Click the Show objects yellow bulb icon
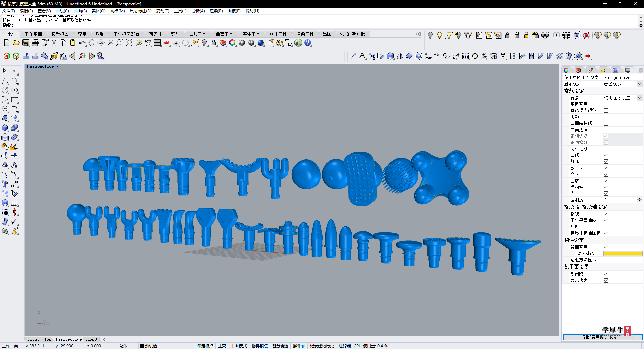 pyautogui.click(x=440, y=35)
